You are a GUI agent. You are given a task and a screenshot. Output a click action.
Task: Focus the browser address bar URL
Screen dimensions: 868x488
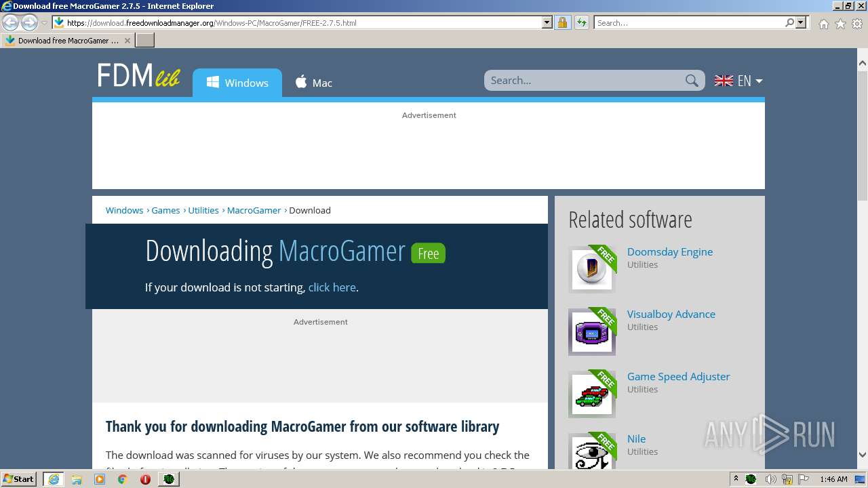pos(304,23)
